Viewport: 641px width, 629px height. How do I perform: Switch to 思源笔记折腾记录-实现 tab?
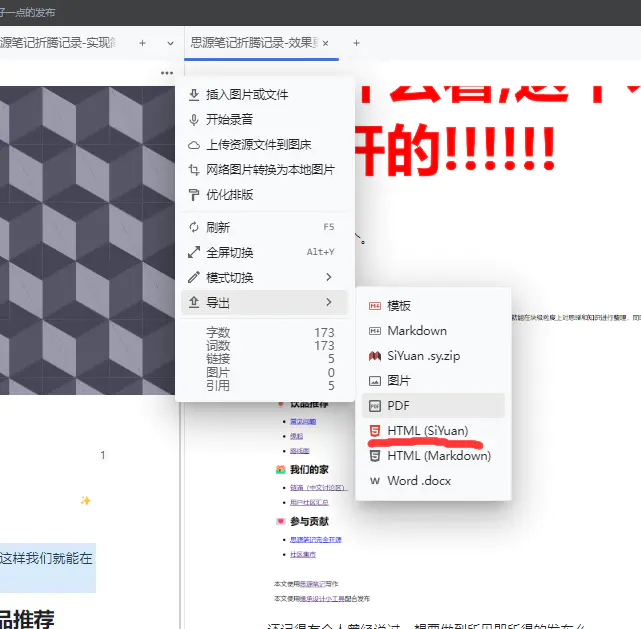pyautogui.click(x=58, y=43)
